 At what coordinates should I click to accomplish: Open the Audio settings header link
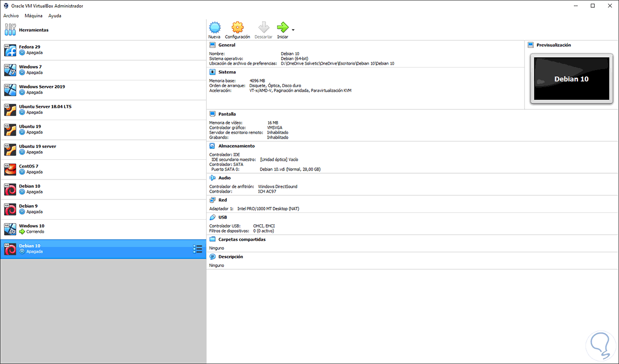click(224, 178)
